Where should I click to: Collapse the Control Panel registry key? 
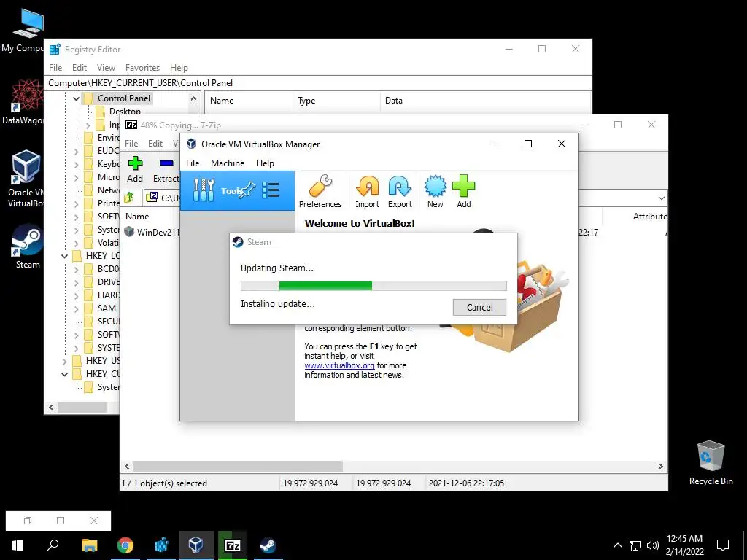click(x=76, y=98)
